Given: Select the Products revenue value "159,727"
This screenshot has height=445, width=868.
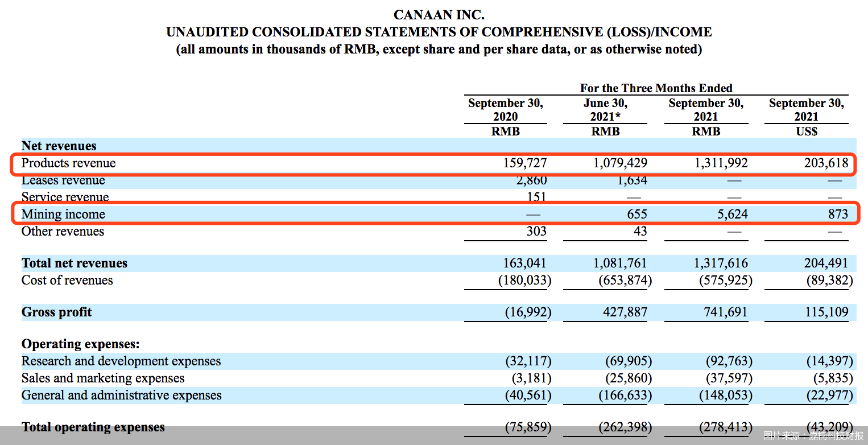Looking at the screenshot, I should coord(525,163).
